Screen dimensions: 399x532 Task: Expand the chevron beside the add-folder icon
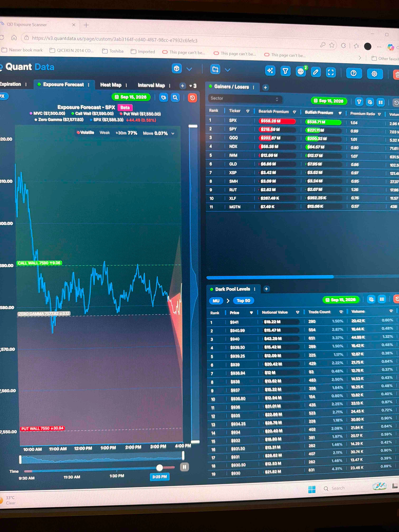click(227, 70)
